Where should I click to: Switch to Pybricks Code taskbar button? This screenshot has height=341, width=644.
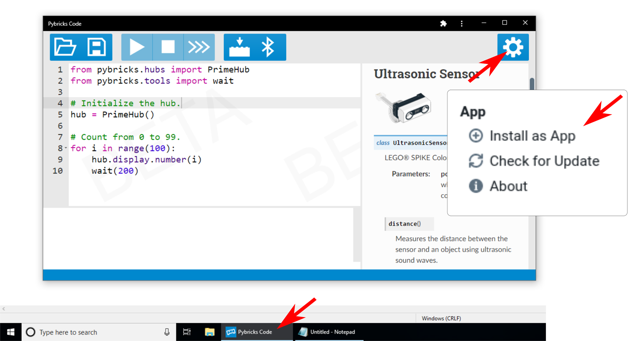[x=257, y=332]
